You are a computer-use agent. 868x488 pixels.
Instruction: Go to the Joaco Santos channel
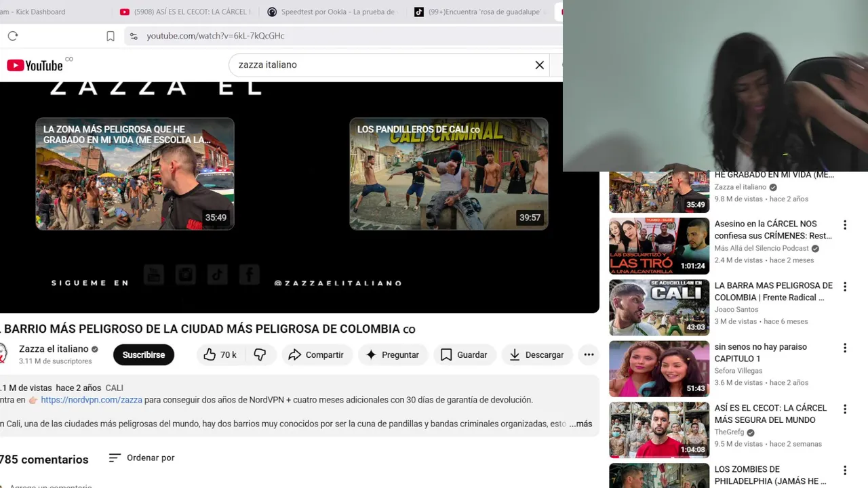point(736,310)
